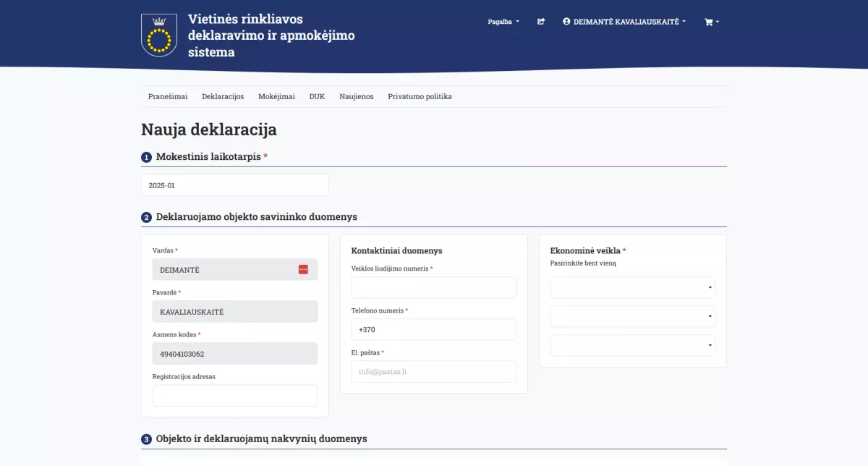Viewport: 868px width, 466px height.
Task: Click the user account circle icon in header
Action: [566, 22]
